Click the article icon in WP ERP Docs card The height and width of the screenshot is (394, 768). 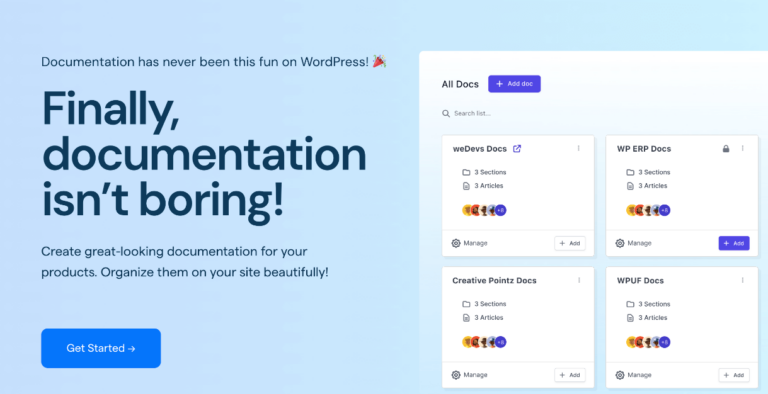pos(630,186)
